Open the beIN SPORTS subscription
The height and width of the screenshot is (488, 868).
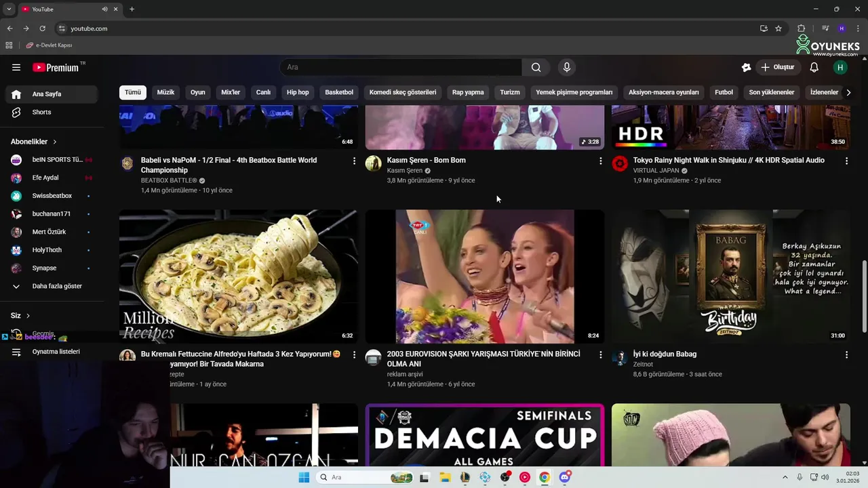click(52, 159)
